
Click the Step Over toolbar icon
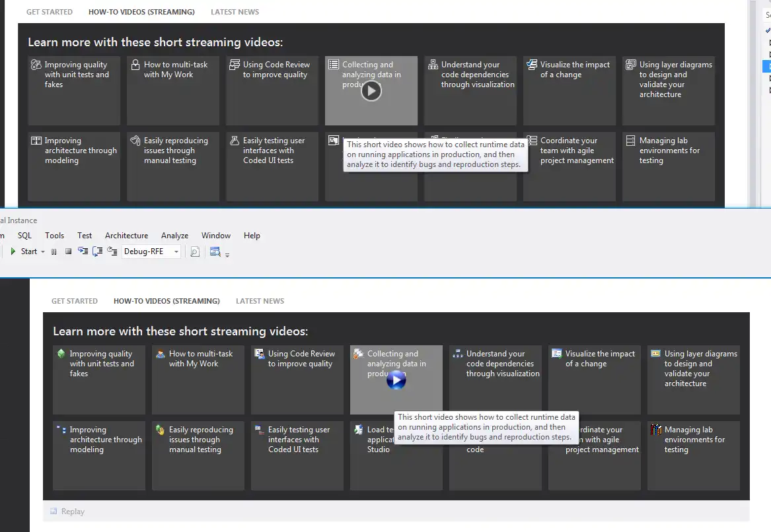coord(97,251)
